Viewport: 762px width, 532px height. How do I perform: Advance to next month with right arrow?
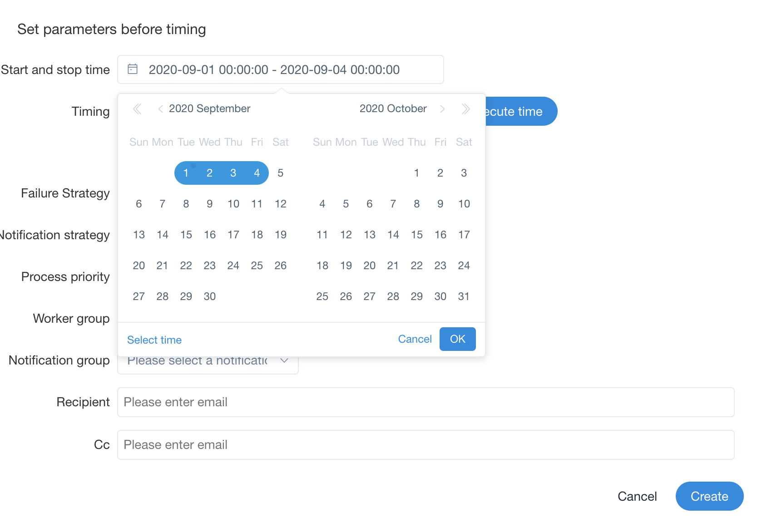(442, 109)
